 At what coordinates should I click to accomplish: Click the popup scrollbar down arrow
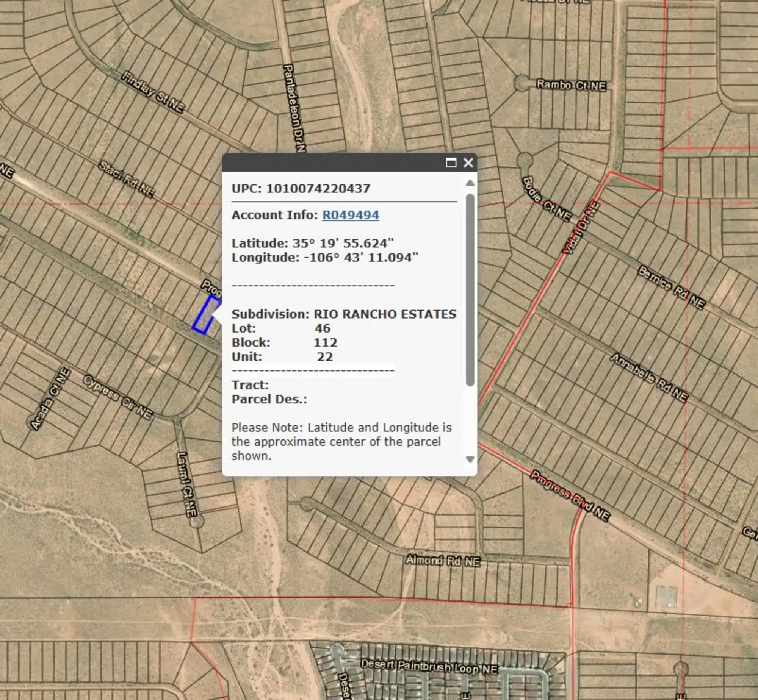(x=470, y=459)
